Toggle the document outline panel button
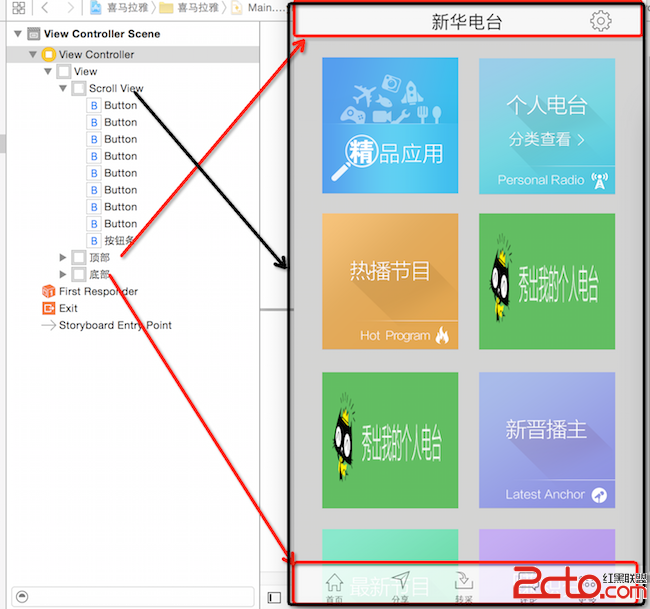The height and width of the screenshot is (609, 650). coord(274,597)
